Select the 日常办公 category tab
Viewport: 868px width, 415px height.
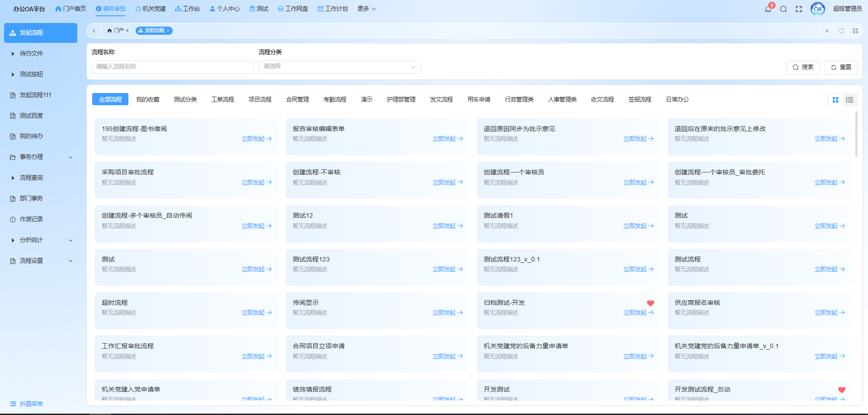[677, 99]
